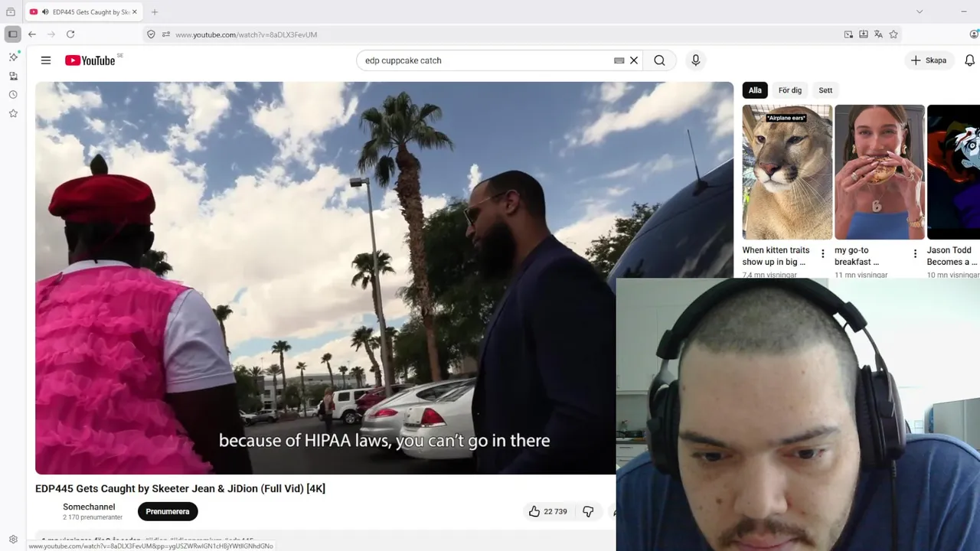Screen dimensions: 980x551
Task: Open browser account profile icon
Action: (974, 34)
